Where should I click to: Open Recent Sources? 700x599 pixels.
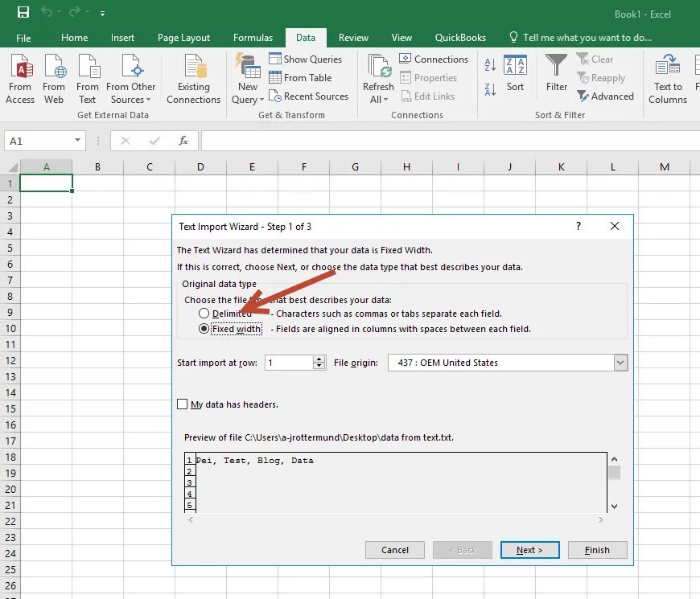(308, 96)
